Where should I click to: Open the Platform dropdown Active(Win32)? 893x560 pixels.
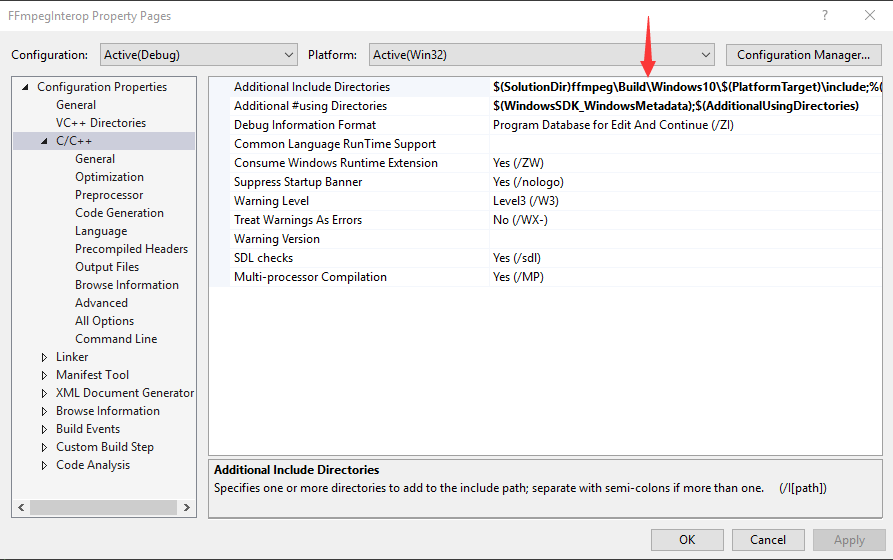[542, 55]
